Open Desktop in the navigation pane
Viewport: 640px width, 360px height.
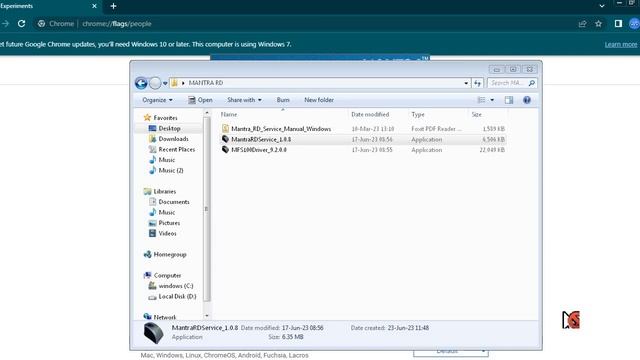pyautogui.click(x=169, y=129)
